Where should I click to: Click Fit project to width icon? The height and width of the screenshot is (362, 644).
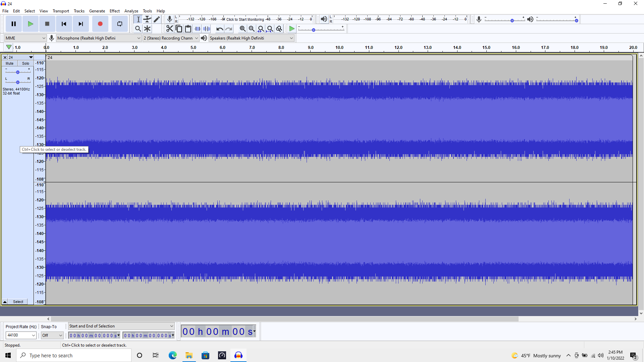pyautogui.click(x=270, y=28)
